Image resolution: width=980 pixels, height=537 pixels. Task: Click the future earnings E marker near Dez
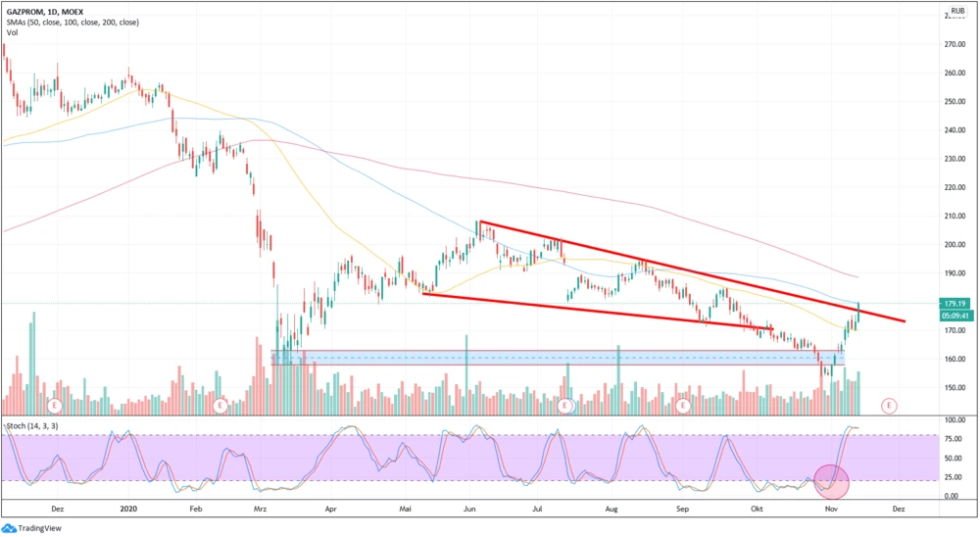click(889, 404)
